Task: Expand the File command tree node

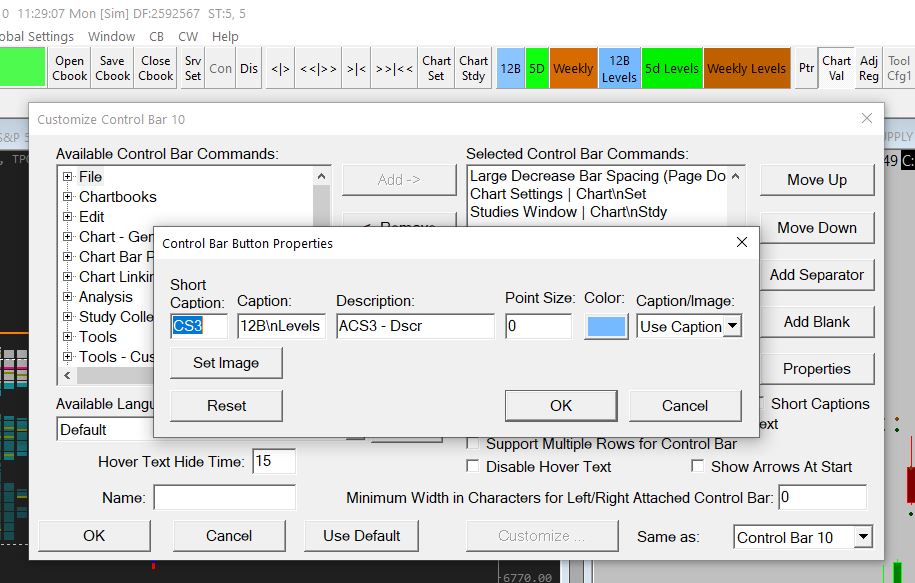Action: point(68,176)
